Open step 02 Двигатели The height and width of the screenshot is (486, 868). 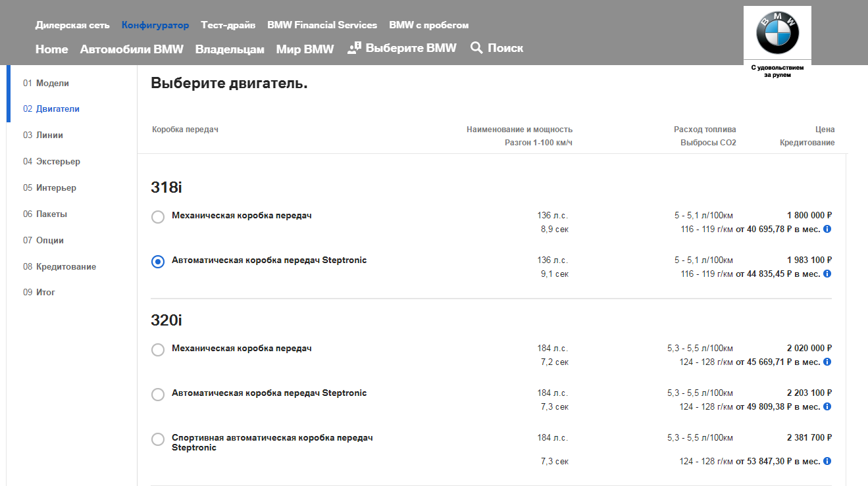(x=51, y=109)
